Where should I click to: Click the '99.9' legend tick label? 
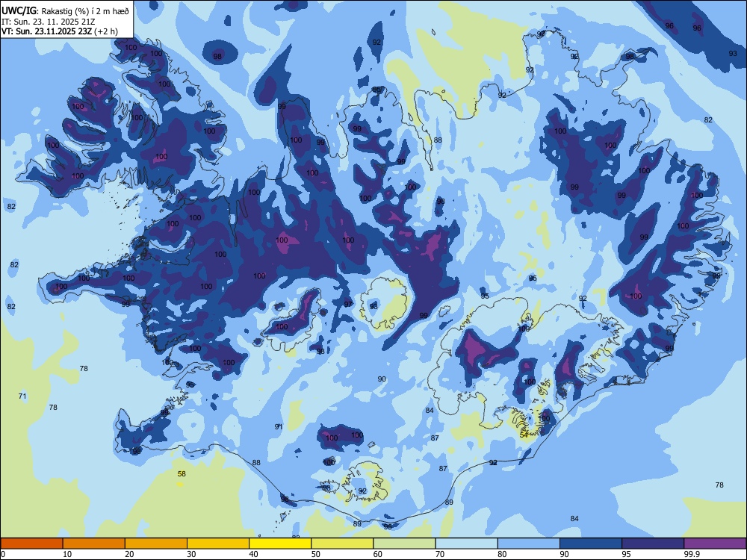click(x=692, y=554)
